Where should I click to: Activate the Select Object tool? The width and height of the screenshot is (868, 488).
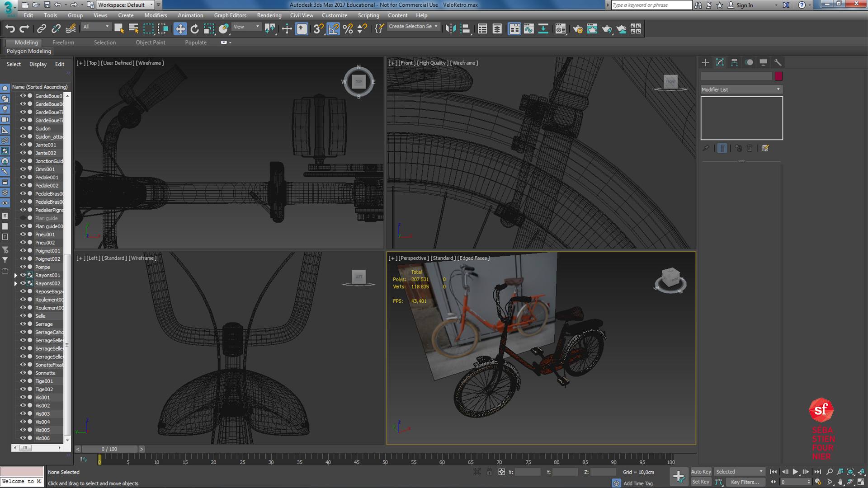click(119, 29)
